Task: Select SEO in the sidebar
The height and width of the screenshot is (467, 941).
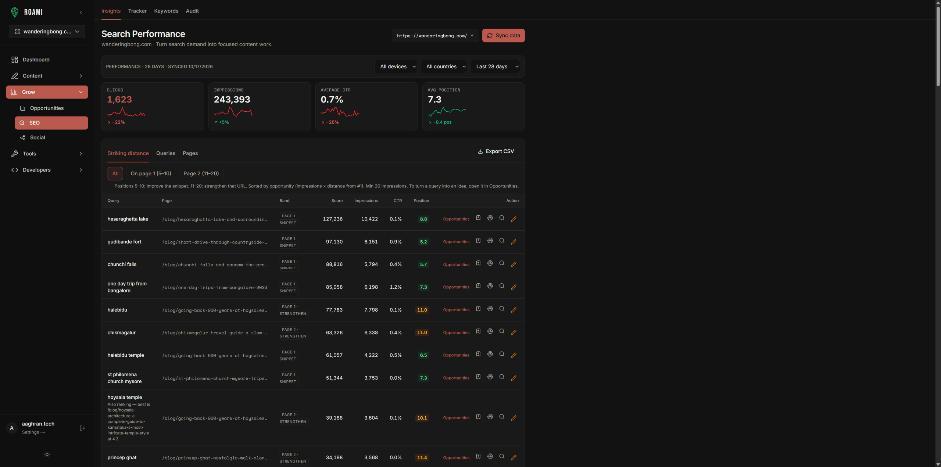Action: point(51,122)
